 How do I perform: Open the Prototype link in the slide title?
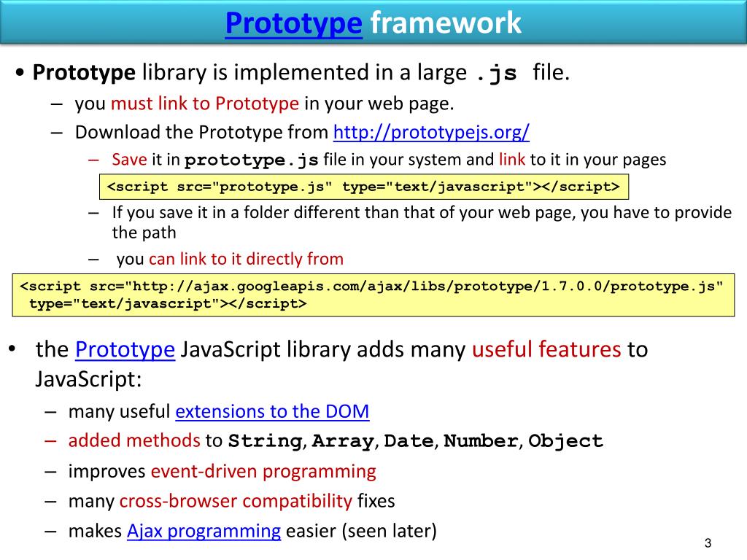point(294,23)
